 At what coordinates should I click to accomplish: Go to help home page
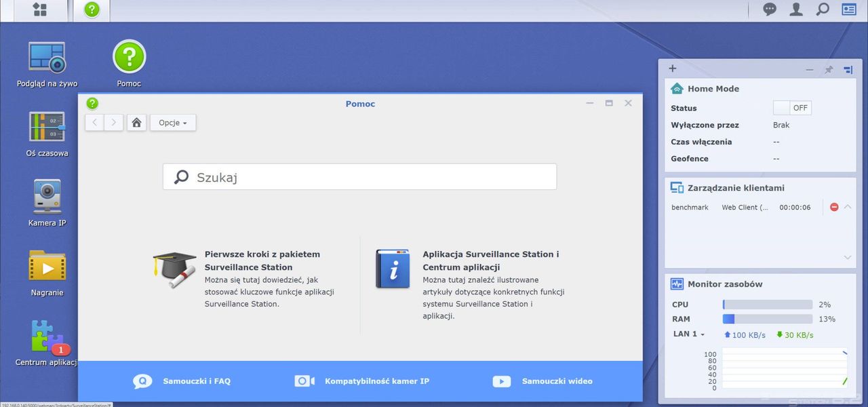[136, 122]
